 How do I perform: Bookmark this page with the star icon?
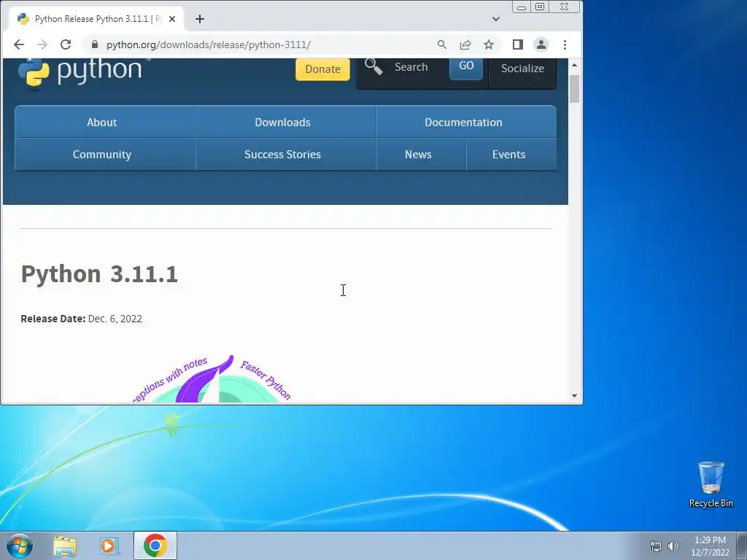click(x=489, y=44)
